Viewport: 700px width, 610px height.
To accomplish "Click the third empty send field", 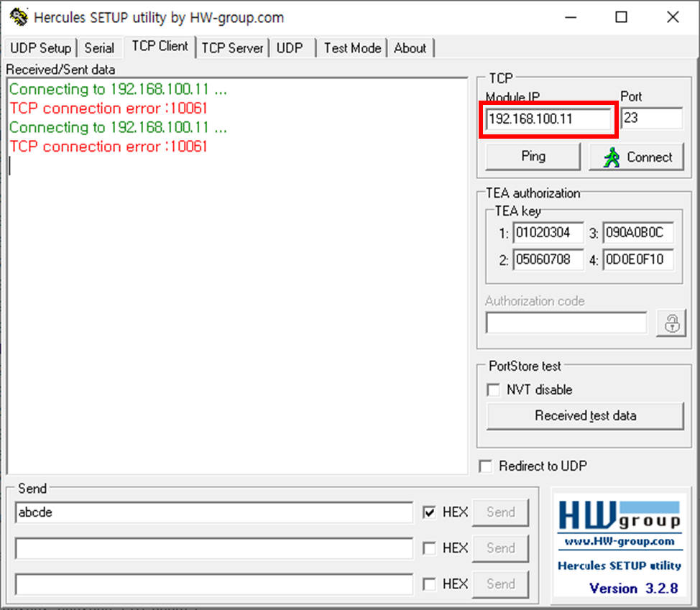I will 214,584.
